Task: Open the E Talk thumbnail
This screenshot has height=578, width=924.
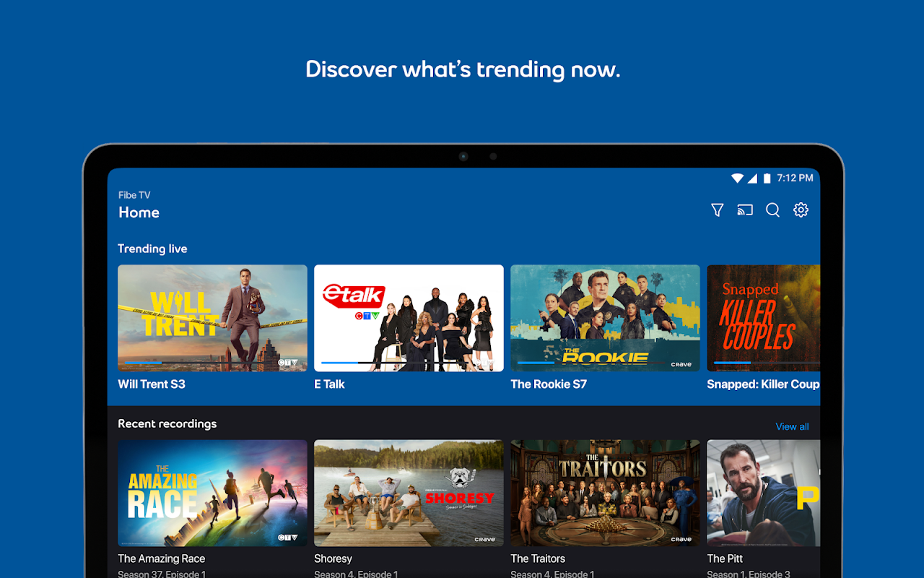Action: point(409,318)
